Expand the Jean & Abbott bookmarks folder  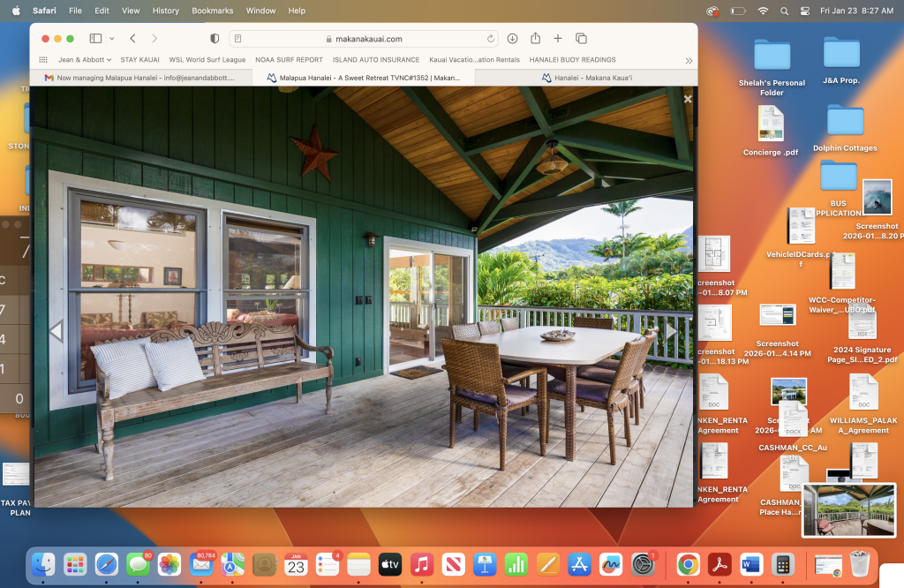pyautogui.click(x=85, y=60)
